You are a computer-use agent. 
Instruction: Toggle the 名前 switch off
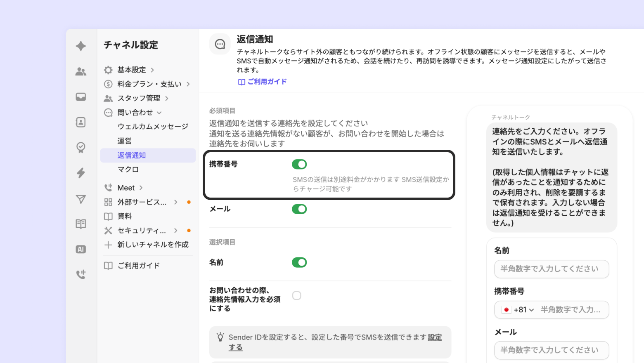coord(299,262)
